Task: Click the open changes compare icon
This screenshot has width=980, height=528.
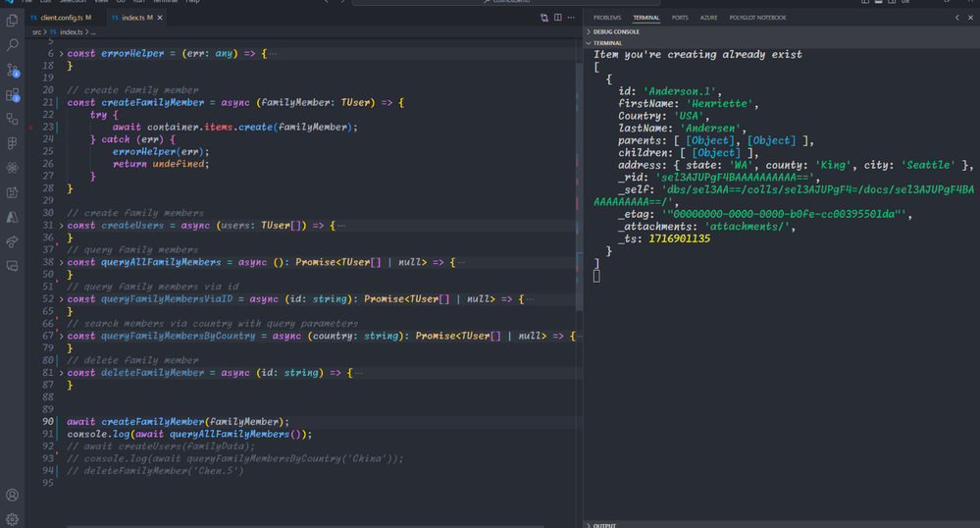Action: click(544, 18)
